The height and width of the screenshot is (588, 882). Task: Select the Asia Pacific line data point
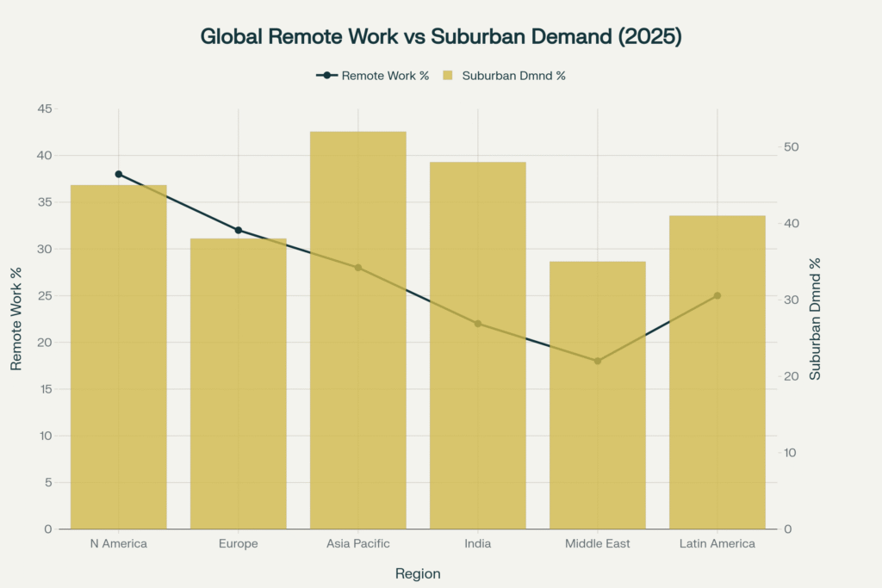pos(358,268)
